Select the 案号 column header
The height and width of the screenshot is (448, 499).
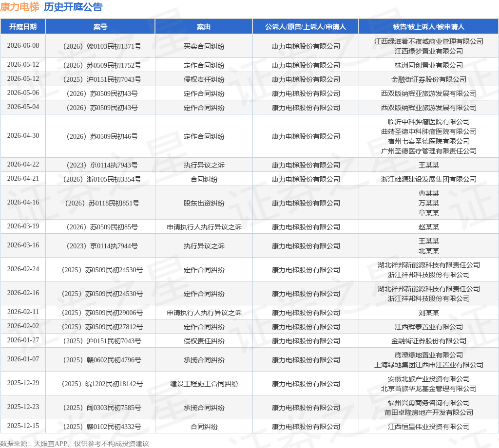click(x=100, y=27)
